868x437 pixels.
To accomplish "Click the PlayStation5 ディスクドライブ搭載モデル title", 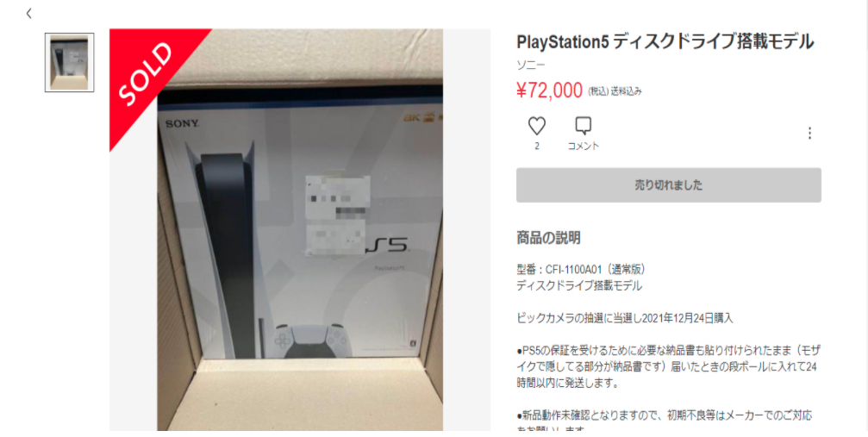I will click(x=665, y=41).
